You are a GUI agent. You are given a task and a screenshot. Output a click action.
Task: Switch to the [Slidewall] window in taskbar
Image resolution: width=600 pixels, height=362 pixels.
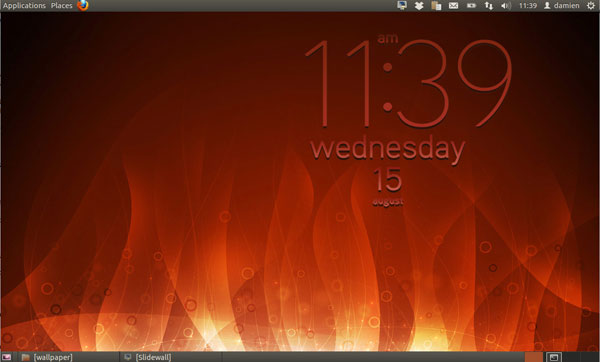click(x=170, y=357)
